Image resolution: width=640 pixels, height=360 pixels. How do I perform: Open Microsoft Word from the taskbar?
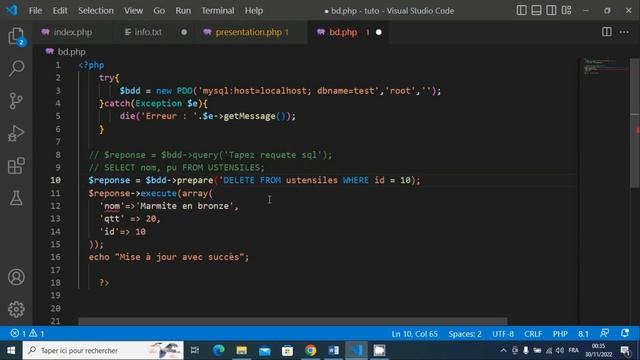pyautogui.click(x=333, y=350)
